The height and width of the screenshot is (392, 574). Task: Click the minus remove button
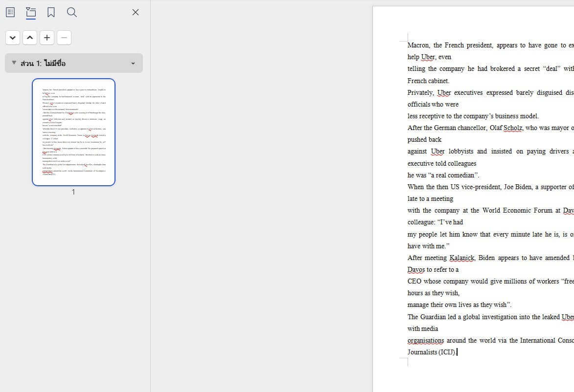[x=64, y=38]
